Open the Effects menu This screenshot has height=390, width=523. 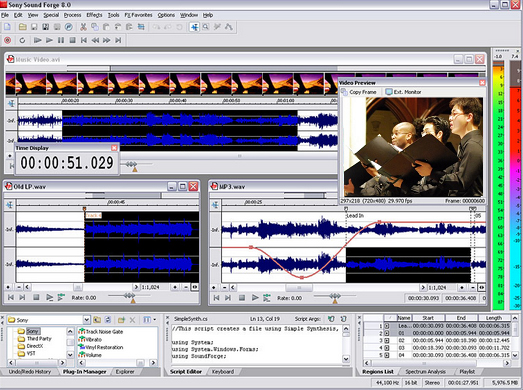pos(94,15)
